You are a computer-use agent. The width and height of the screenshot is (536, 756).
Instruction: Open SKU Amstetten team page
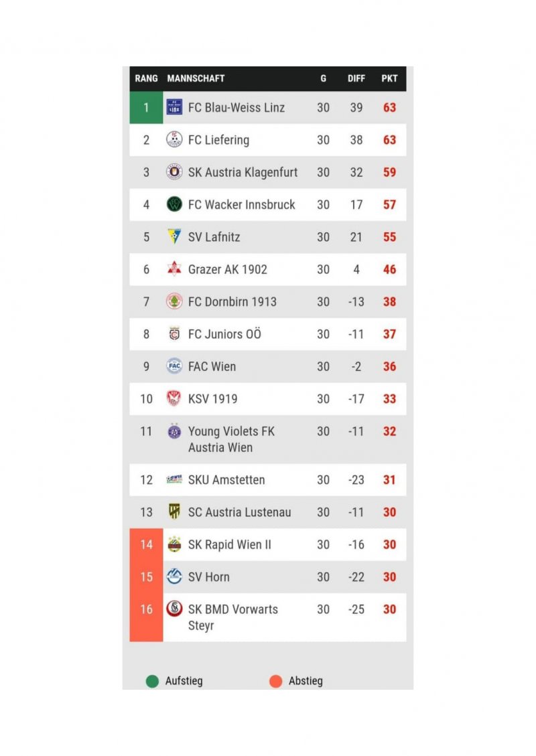(x=226, y=479)
